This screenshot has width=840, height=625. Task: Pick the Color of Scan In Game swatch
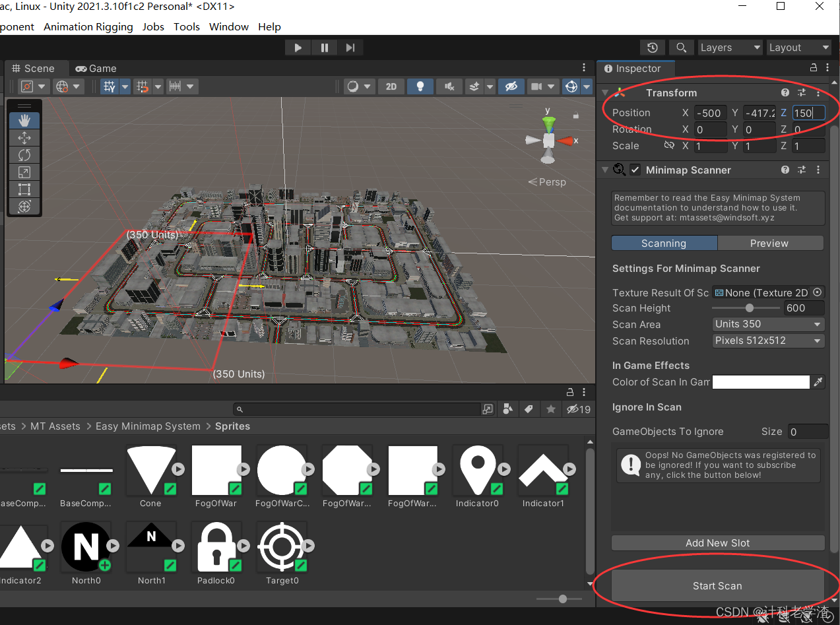pyautogui.click(x=760, y=381)
